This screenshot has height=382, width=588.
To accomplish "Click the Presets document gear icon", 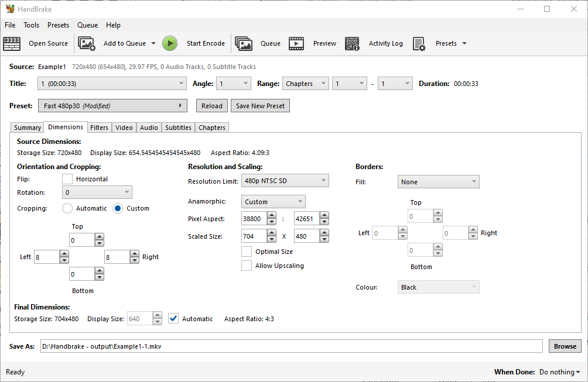I will pyautogui.click(x=419, y=43).
